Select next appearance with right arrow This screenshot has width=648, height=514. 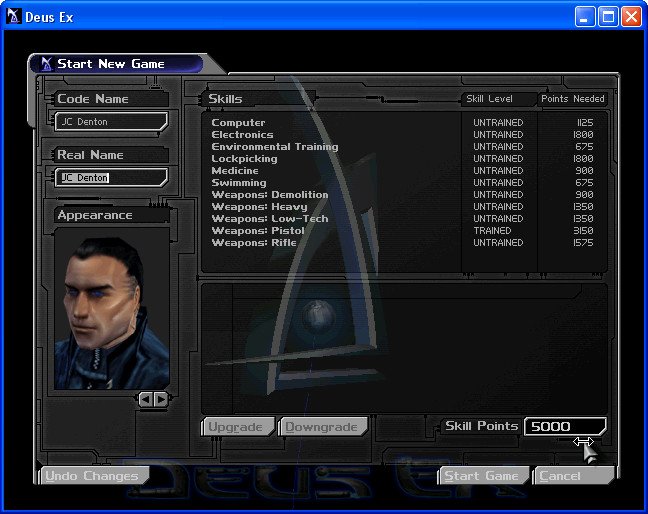click(x=161, y=399)
